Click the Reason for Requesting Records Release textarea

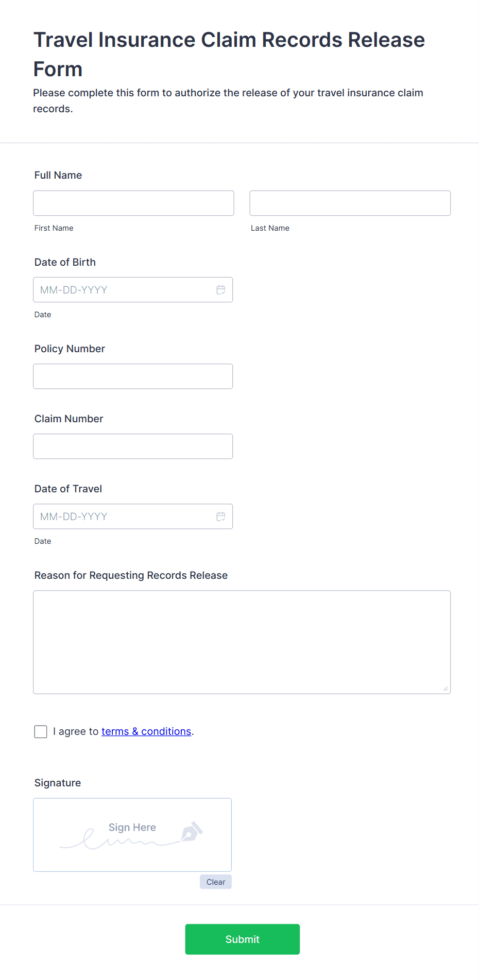[242, 642]
